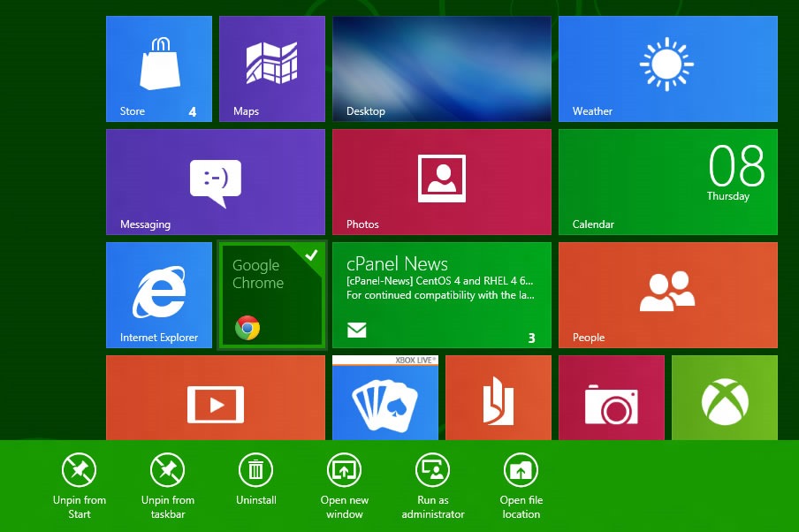Viewport: 799px width, 532px height.
Task: Open the Video tile with play icon
Action: (x=216, y=399)
